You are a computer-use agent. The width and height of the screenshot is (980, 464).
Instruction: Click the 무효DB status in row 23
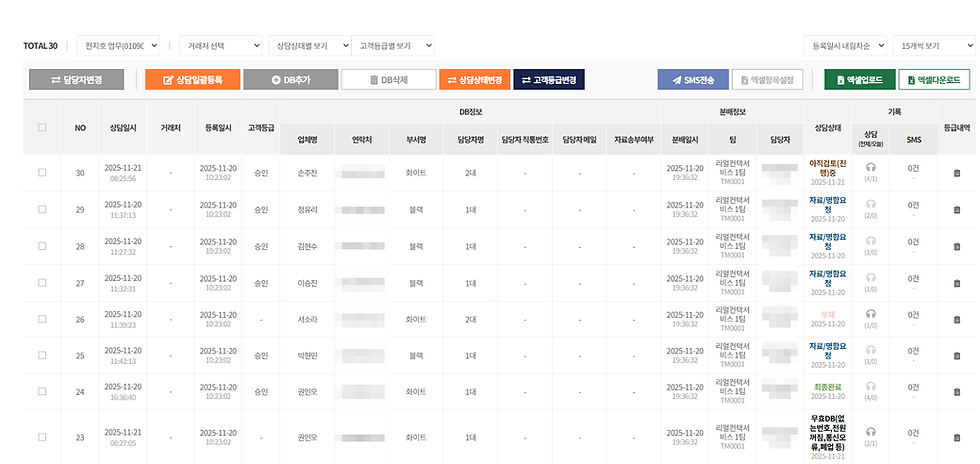[x=828, y=431]
